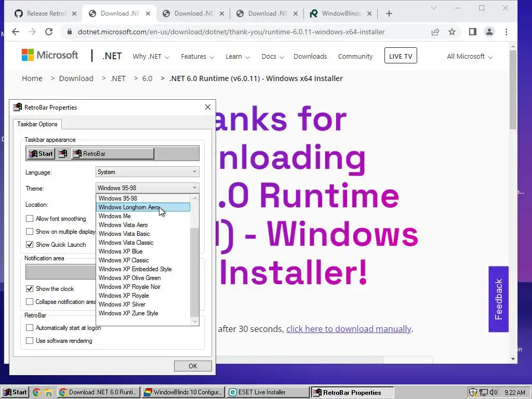Open File Explorer from Quick Launch
Image resolution: width=532 pixels, height=399 pixels.
pyautogui.click(x=48, y=393)
